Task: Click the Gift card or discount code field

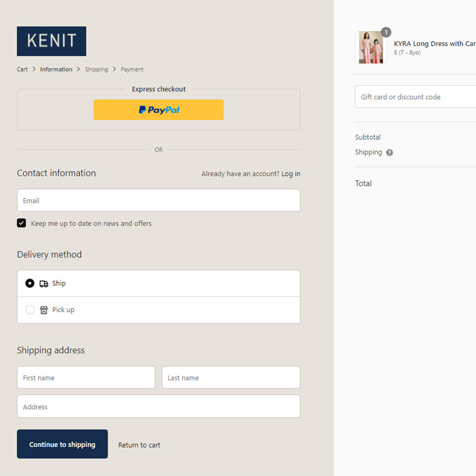Action: (415, 97)
